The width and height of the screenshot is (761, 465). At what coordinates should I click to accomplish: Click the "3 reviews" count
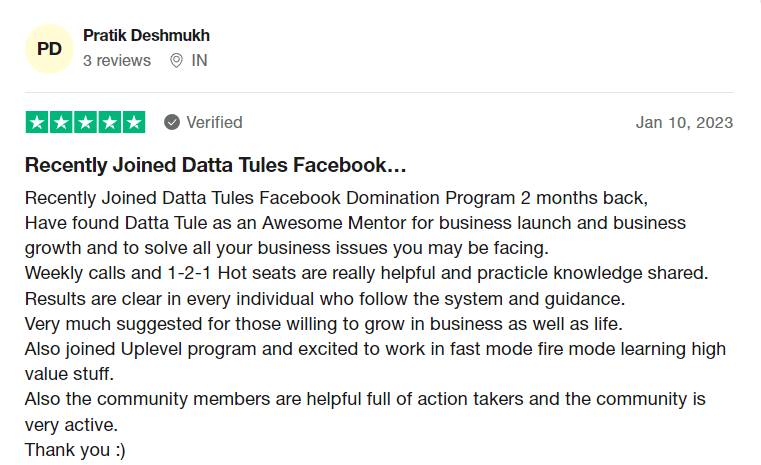pyautogui.click(x=117, y=60)
